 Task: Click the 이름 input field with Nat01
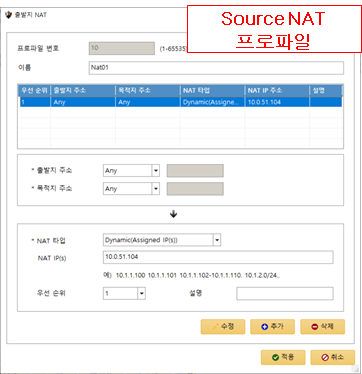tap(216, 68)
